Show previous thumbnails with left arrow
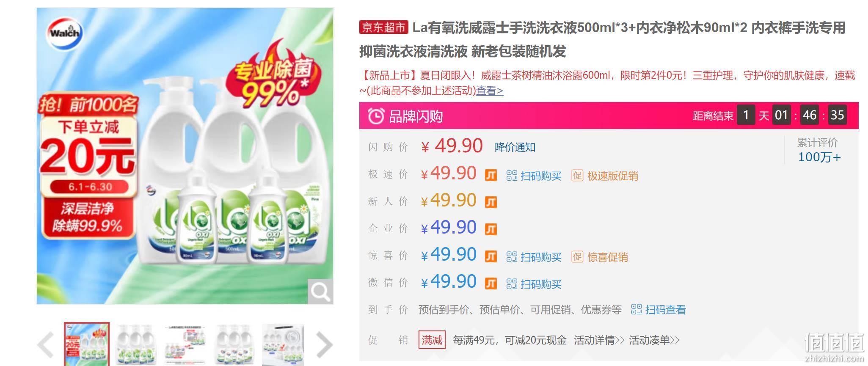 [46, 344]
